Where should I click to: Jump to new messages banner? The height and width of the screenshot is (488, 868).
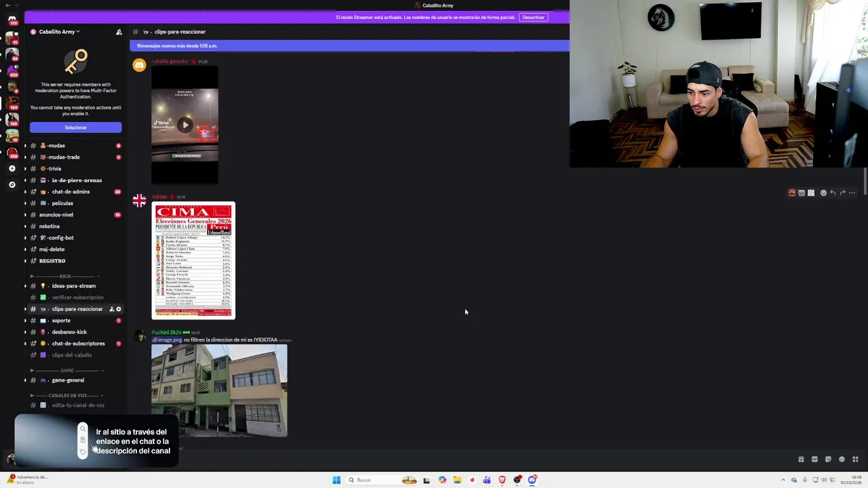349,45
